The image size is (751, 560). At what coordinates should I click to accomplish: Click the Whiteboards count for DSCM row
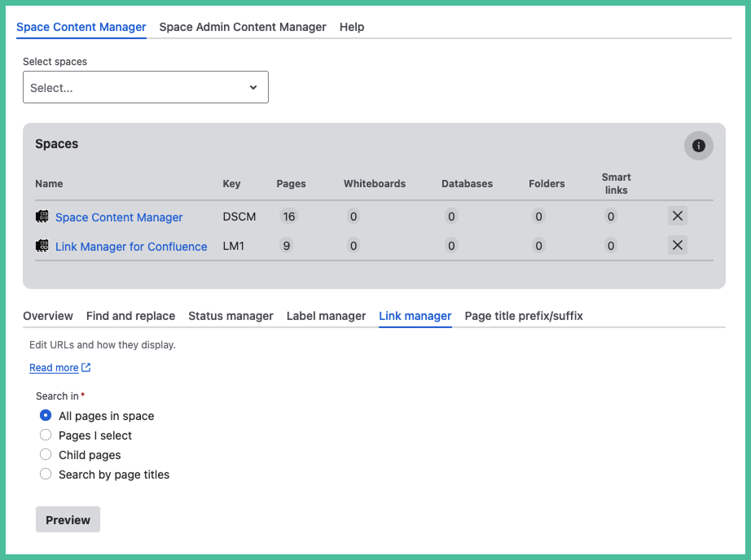tap(354, 217)
